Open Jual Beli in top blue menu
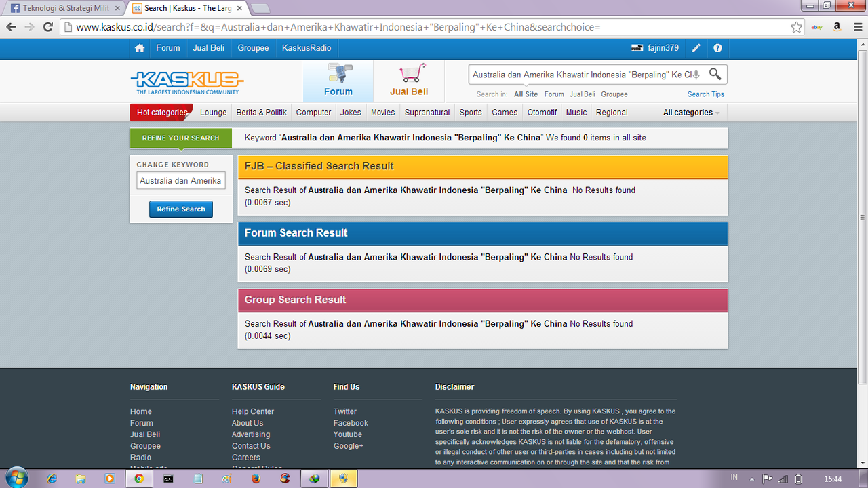 pyautogui.click(x=209, y=48)
